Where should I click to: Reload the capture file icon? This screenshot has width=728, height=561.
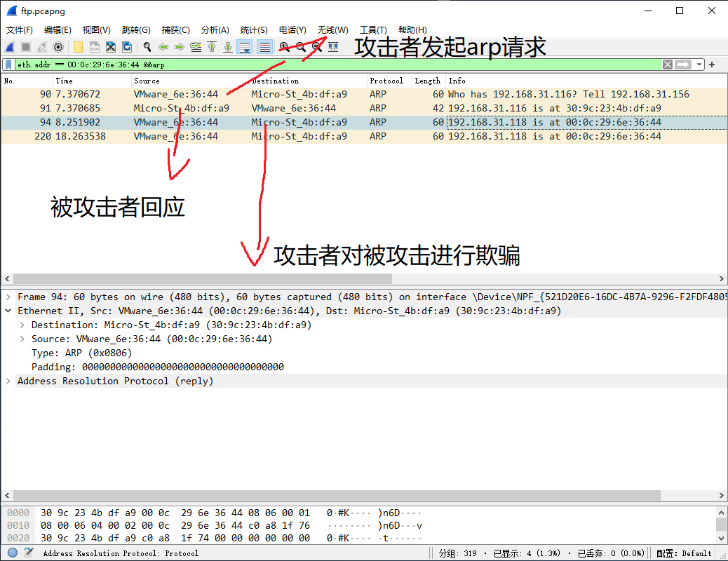[x=127, y=47]
